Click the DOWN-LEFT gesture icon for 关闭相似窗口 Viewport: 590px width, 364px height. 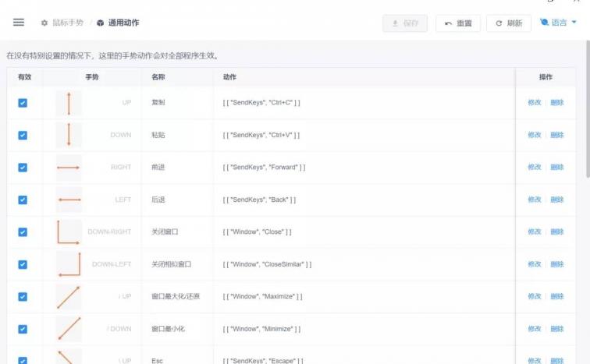pyautogui.click(x=69, y=264)
